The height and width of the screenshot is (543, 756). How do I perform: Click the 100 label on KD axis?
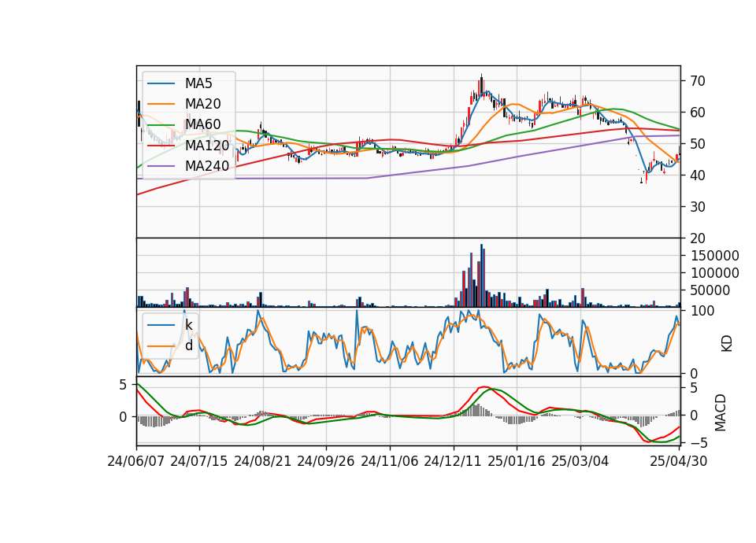click(702, 311)
